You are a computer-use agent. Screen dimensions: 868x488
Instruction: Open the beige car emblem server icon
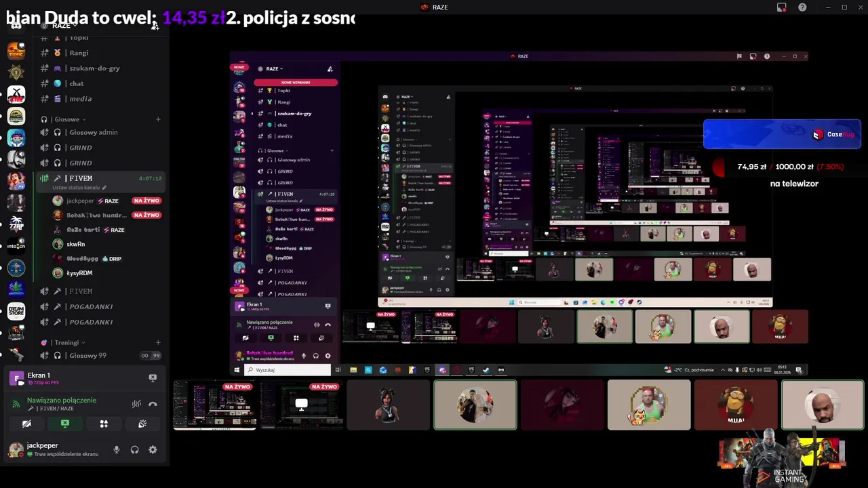coord(16,117)
